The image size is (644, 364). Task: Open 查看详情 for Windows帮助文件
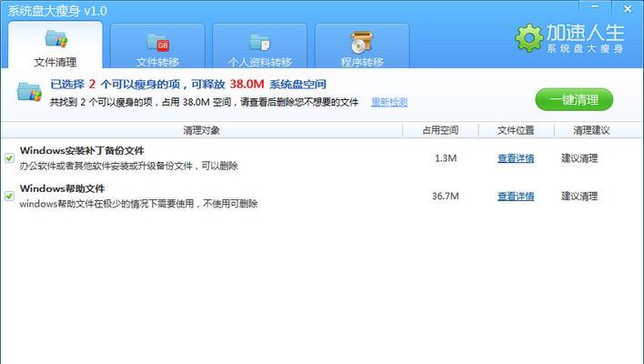[516, 197]
